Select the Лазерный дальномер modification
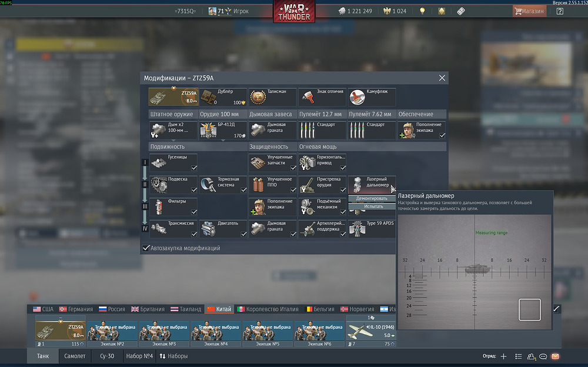The width and height of the screenshot is (588, 367). (372, 185)
